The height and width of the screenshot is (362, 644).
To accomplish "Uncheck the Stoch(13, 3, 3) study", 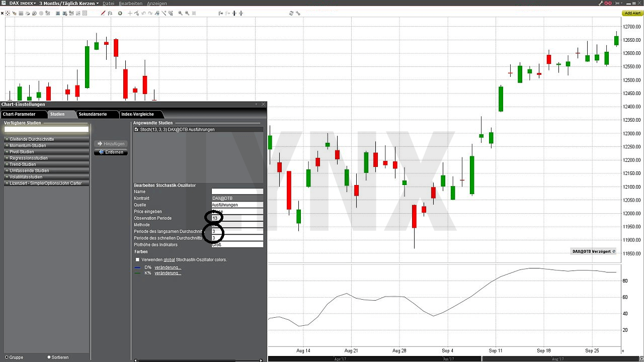I will tap(136, 129).
